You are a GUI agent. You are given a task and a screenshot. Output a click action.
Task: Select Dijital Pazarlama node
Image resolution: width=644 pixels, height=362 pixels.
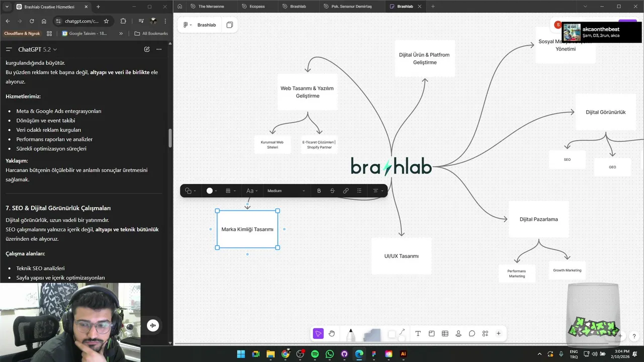539,219
